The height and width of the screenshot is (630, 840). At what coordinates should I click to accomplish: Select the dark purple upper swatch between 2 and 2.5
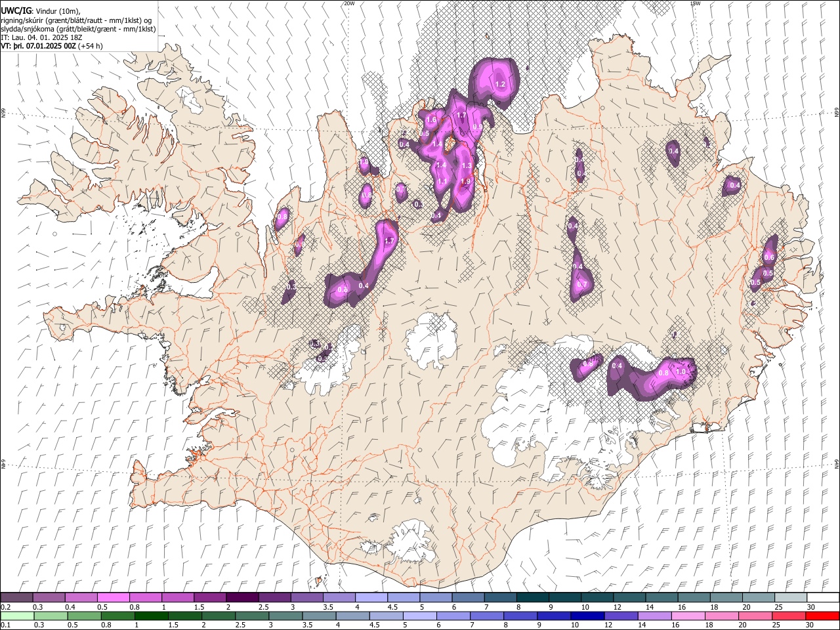coord(242,597)
